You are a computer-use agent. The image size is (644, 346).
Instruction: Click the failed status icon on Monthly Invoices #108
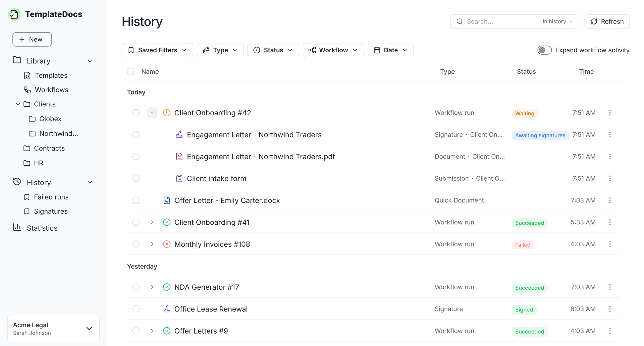[x=167, y=244]
